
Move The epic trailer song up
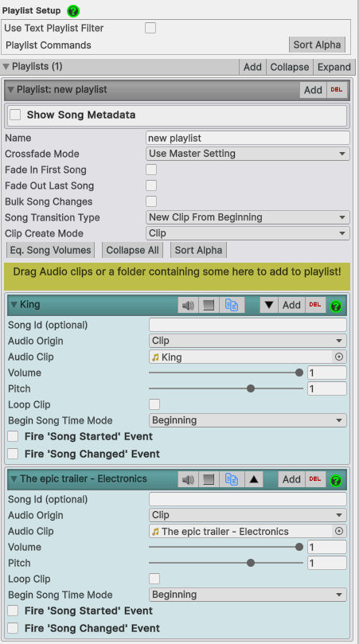(254, 479)
